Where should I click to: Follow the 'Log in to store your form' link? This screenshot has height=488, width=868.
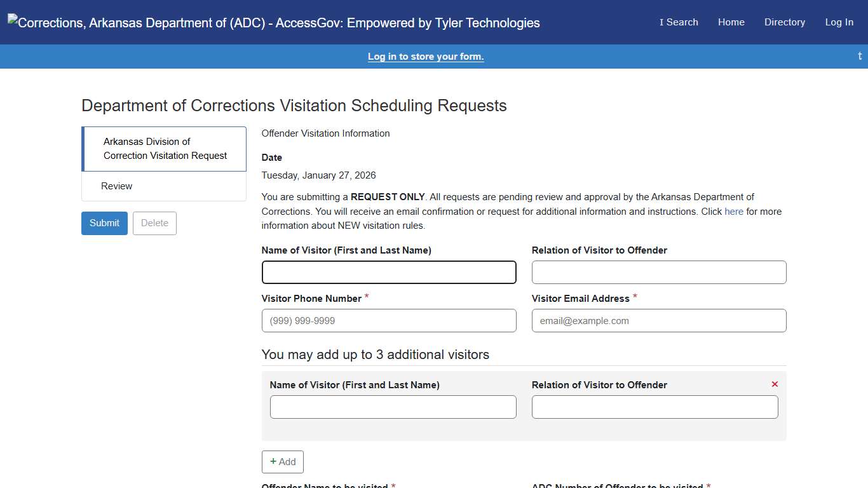click(x=426, y=56)
